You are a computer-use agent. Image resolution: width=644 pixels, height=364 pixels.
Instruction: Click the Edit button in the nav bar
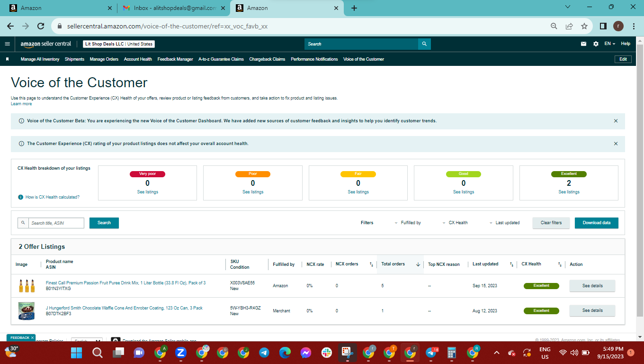(x=623, y=59)
